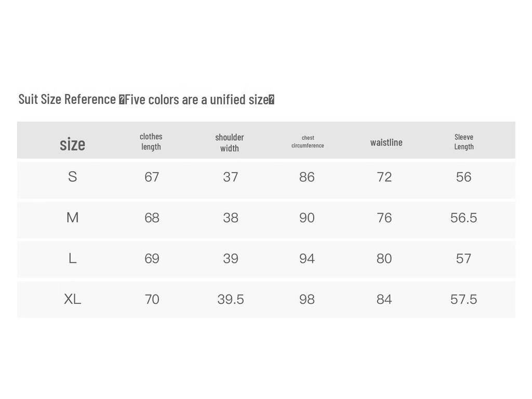Viewport: 532px width, 399px height.
Task: Click the 'shoulder width' header
Action: [x=229, y=142]
